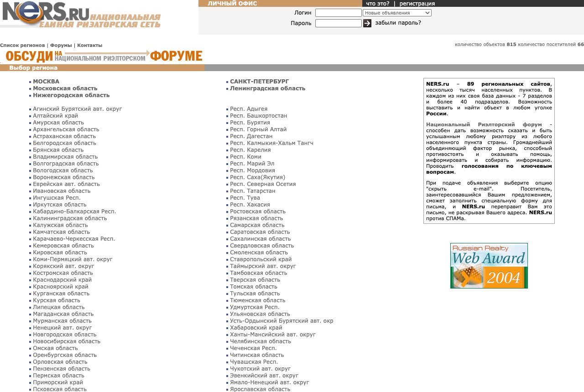
Task: Open the 'что это?' link
Action: (378, 4)
